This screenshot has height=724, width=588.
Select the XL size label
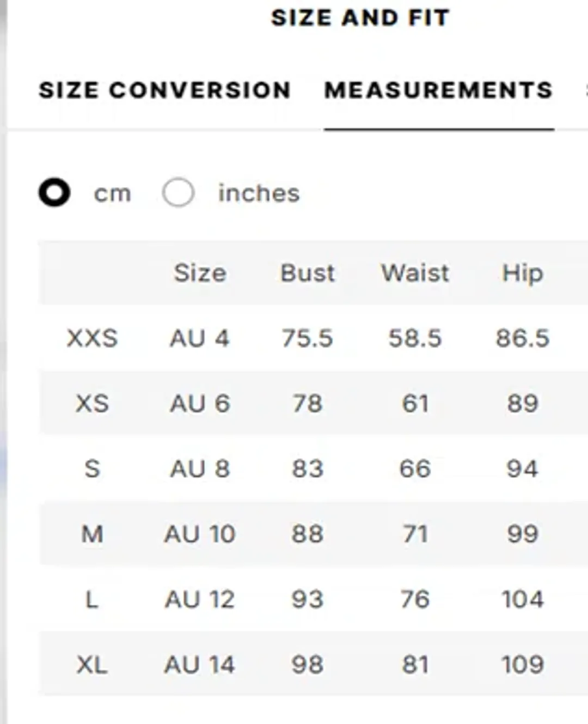point(94,664)
